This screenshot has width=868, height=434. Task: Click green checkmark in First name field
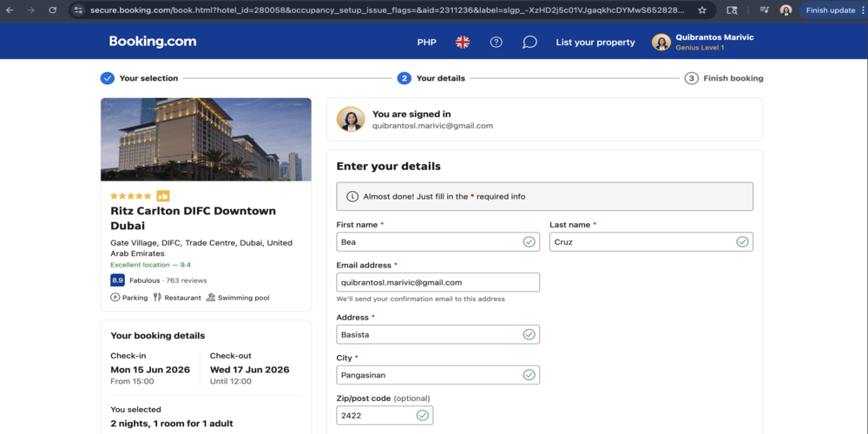pos(529,242)
